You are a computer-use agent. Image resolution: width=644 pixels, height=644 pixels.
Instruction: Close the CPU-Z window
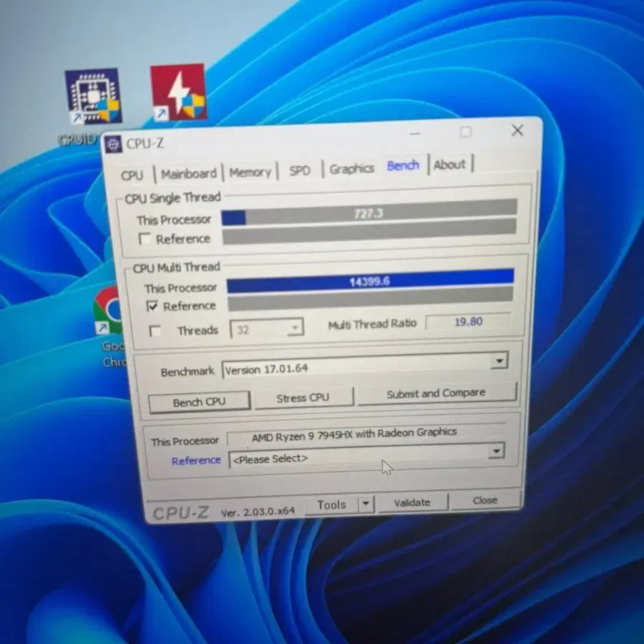(517, 131)
